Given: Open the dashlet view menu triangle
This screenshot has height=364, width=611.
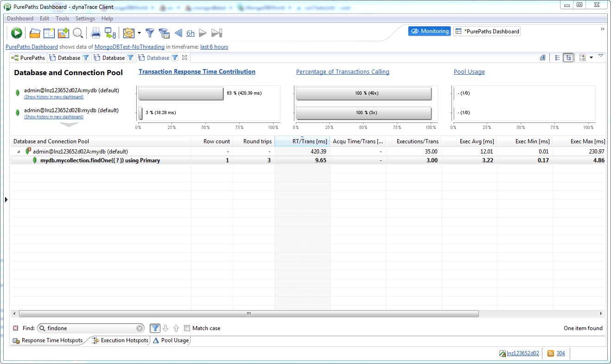Looking at the screenshot, I should coord(601,56).
